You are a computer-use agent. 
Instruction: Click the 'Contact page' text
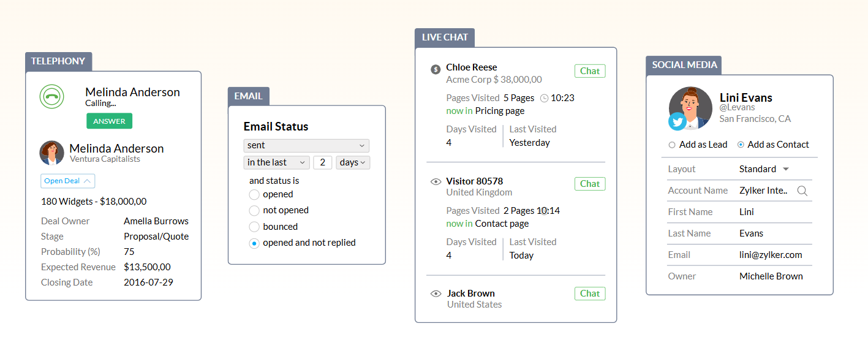point(502,224)
